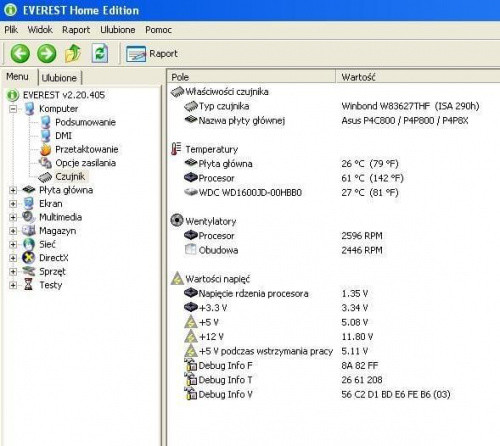Expand the Płyta główna tree node

pos(13,190)
